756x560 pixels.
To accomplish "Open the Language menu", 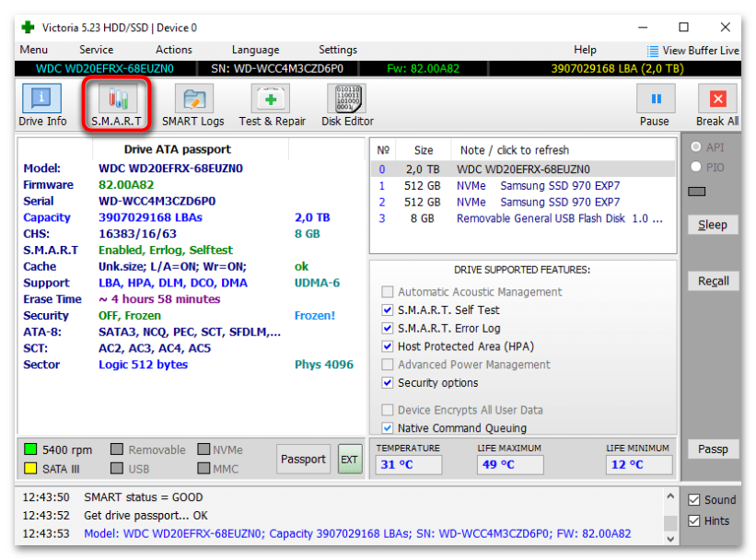I will pos(256,50).
